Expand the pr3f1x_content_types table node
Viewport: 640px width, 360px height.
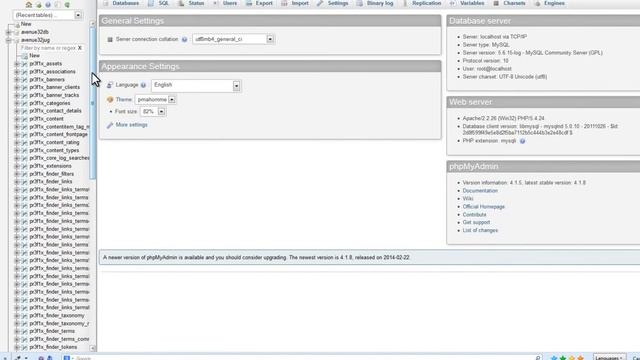click(17, 150)
